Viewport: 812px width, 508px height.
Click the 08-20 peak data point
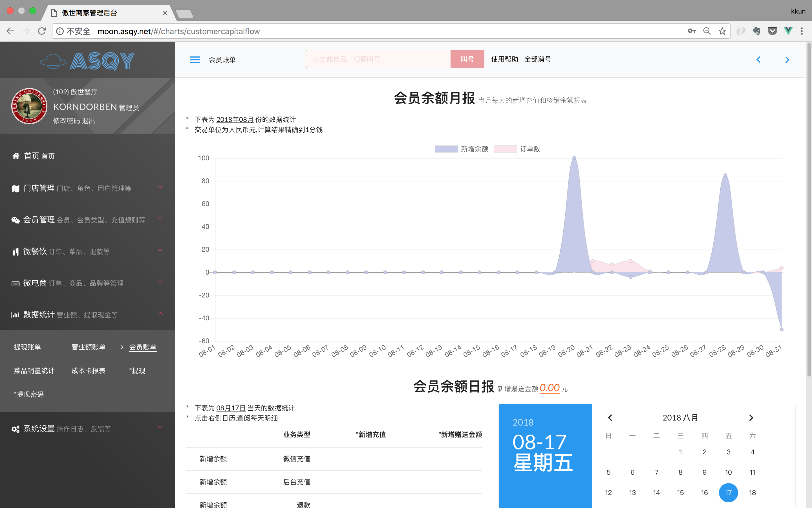[574, 158]
